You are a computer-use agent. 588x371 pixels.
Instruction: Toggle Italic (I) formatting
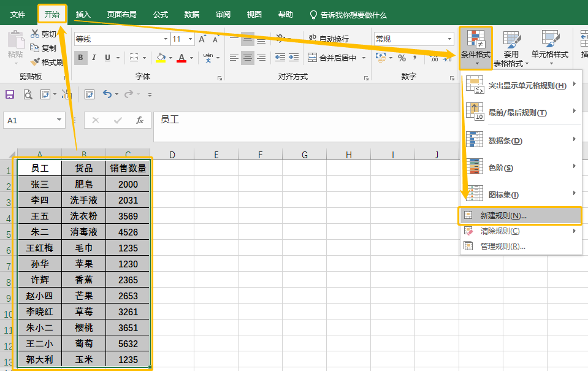(x=94, y=58)
